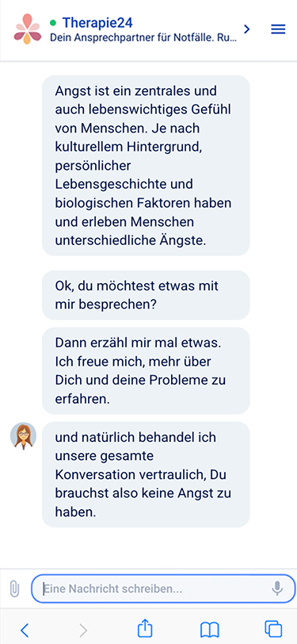Tap the 'Dein Ansprechpartner für Notfälle' subtitle
This screenshot has height=644, width=297.
[x=143, y=38]
